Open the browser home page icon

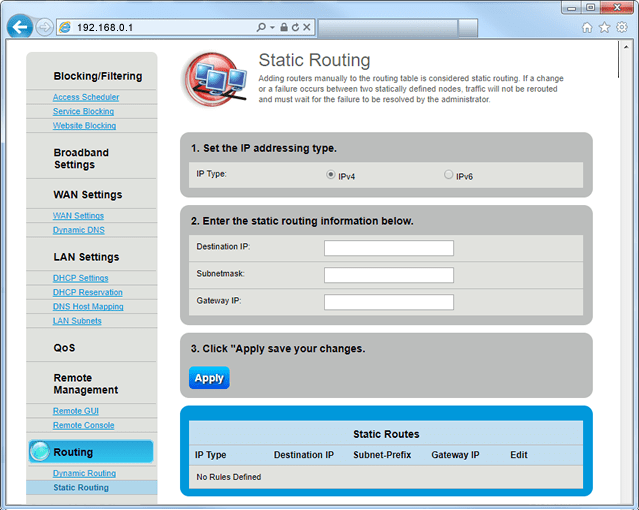click(x=587, y=27)
